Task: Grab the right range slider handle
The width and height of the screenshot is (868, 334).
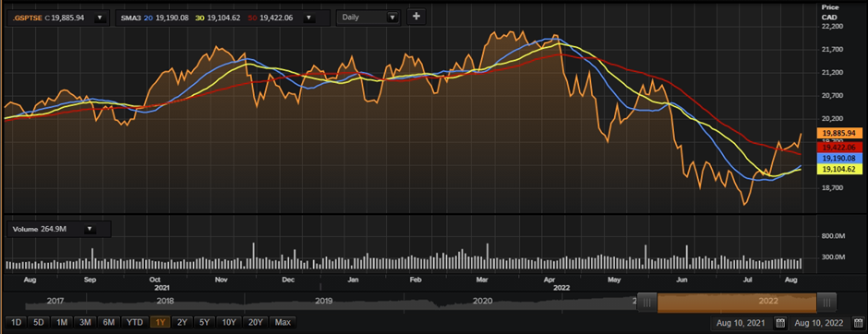Action: 826,303
